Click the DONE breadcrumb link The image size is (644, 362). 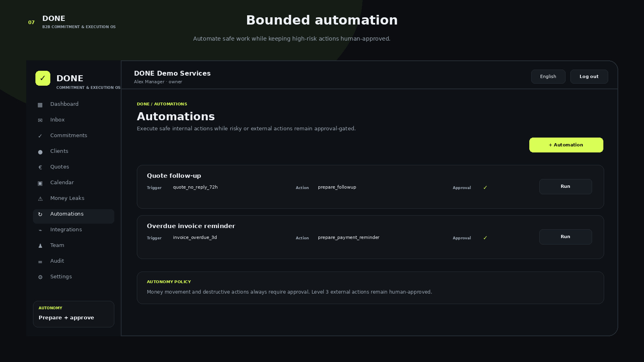point(143,104)
